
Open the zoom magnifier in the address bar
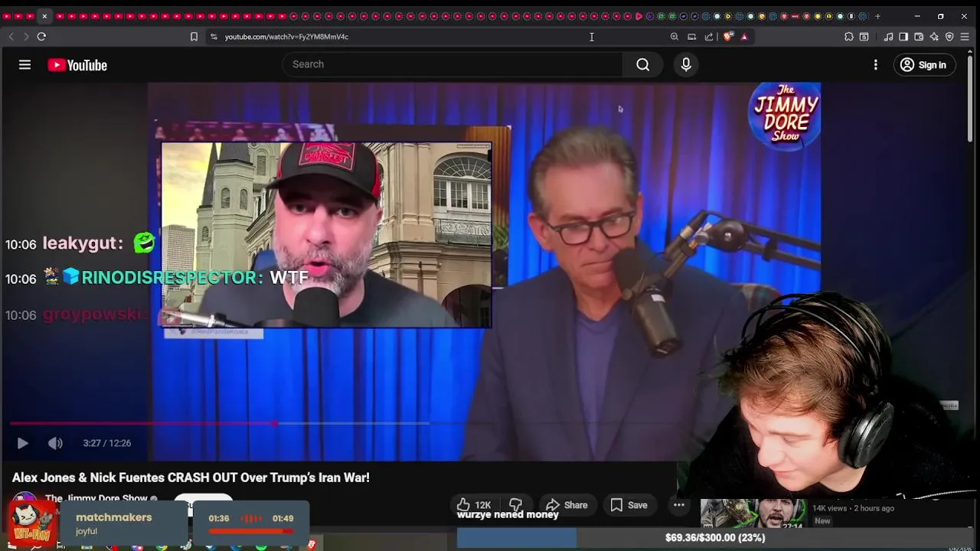click(x=675, y=37)
